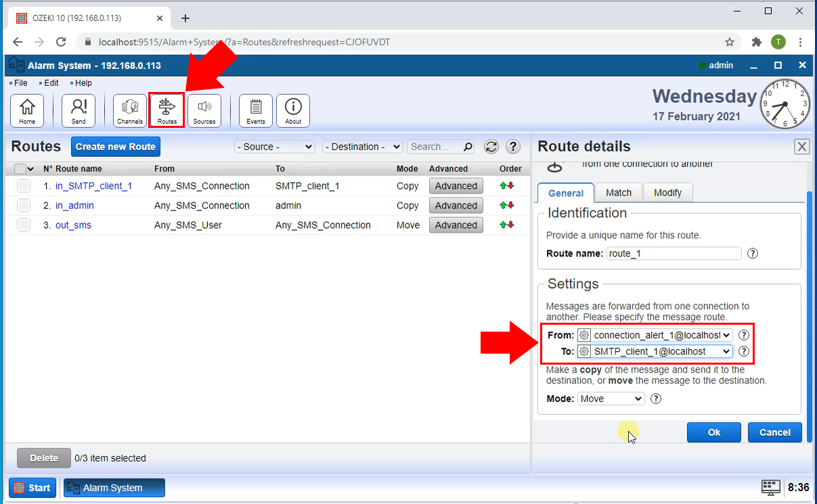Viewport: 817px width, 504px height.
Task: Open help icon next to Mode dropdown
Action: pyautogui.click(x=655, y=399)
